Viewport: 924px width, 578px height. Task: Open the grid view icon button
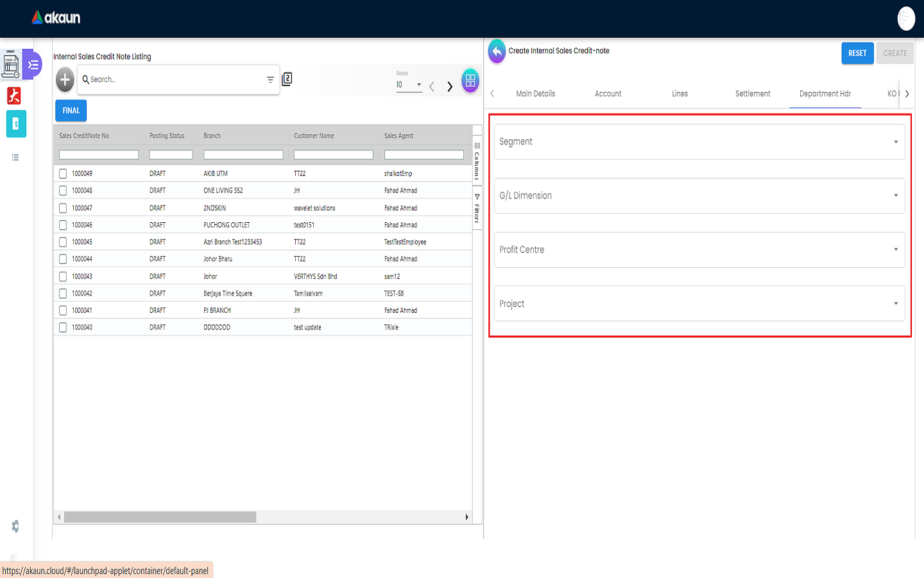coord(470,80)
